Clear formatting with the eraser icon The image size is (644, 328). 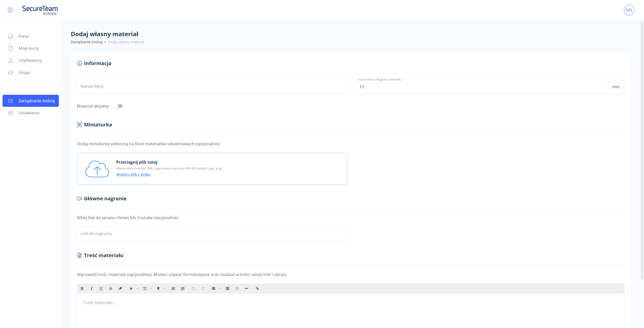coord(120,289)
